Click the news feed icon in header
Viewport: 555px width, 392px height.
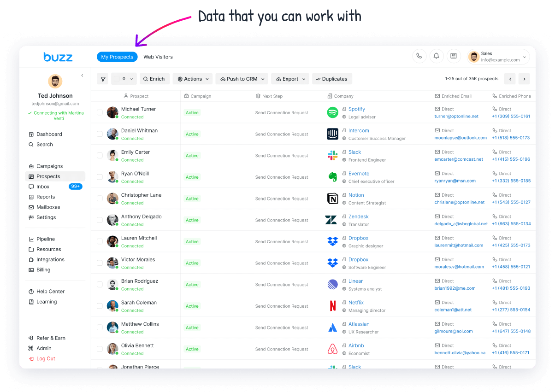click(x=454, y=56)
